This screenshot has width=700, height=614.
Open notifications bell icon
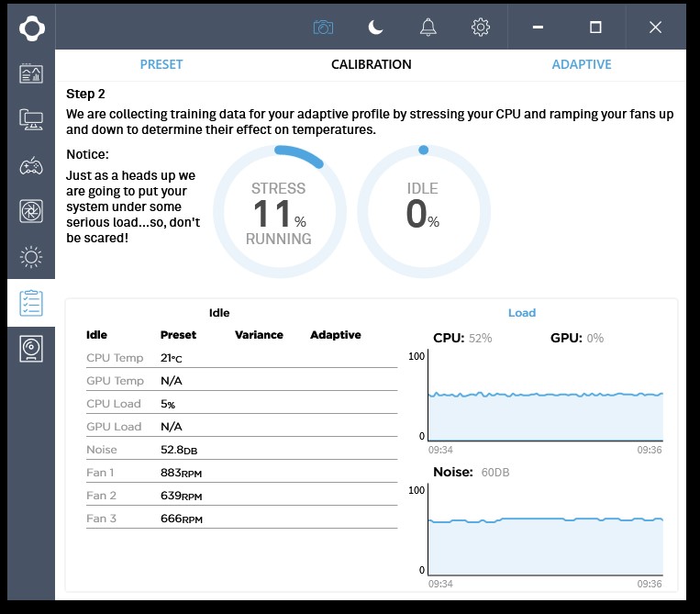[x=428, y=28]
